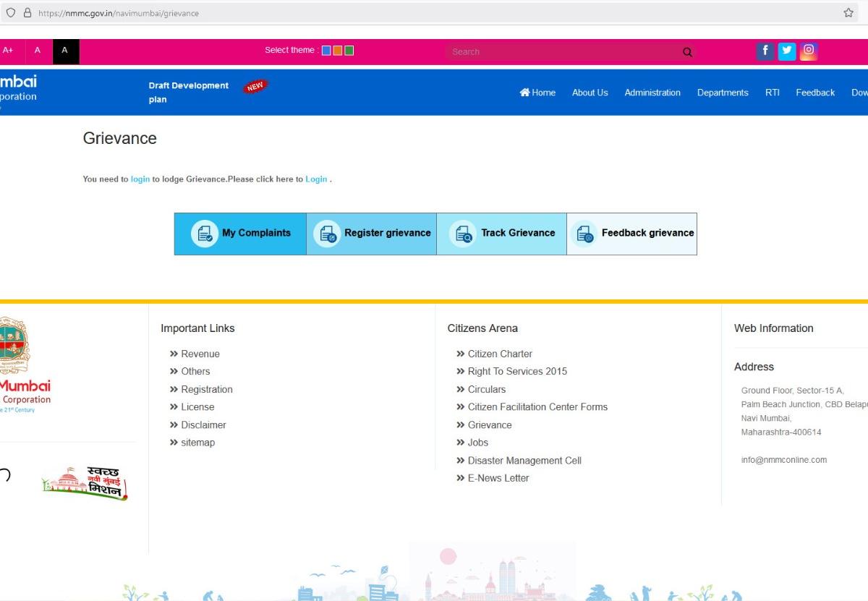This screenshot has width=868, height=601.
Task: Select the Register grievance icon button
Action: pos(328,233)
